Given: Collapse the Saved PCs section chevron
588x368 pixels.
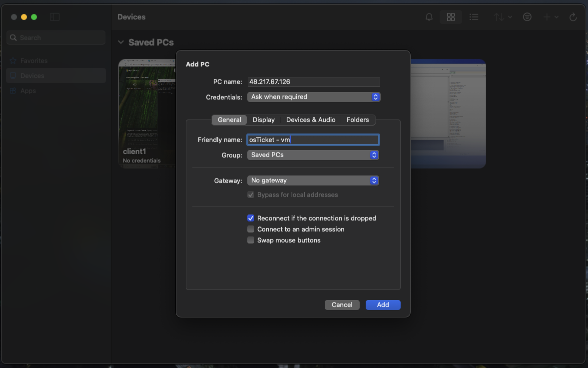Looking at the screenshot, I should tap(121, 42).
